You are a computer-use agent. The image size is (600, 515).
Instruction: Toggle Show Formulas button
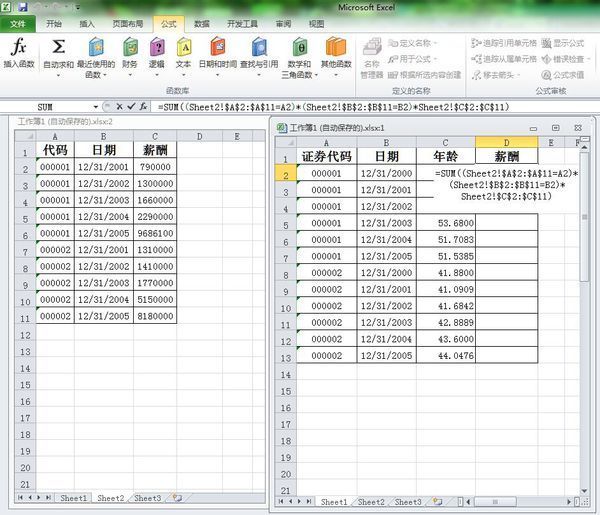(563, 43)
